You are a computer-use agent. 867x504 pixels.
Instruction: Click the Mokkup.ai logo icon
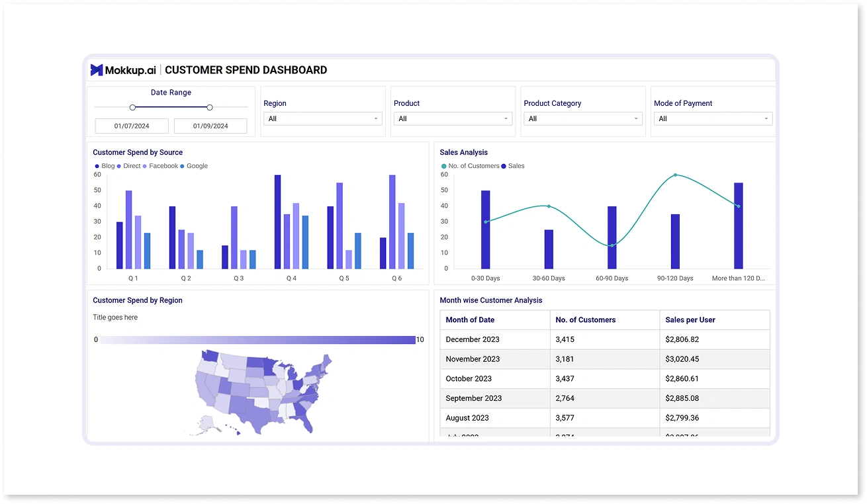(97, 70)
